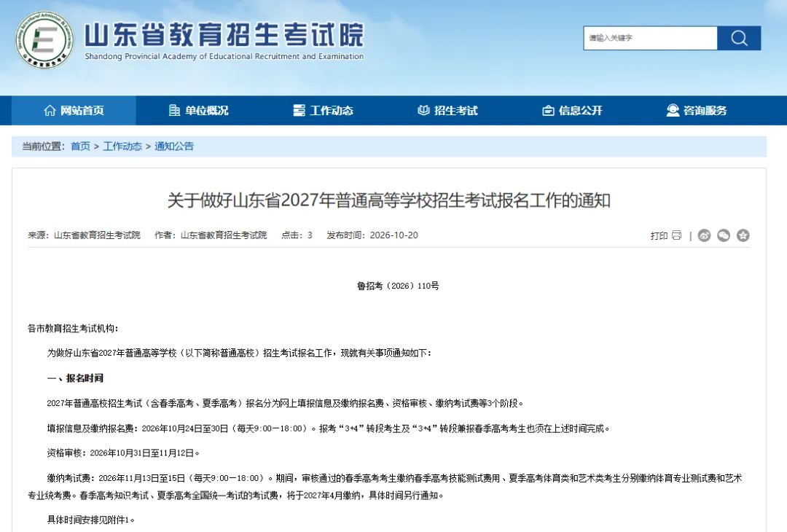This screenshot has width=787, height=532.
Task: Open 单位概况 navigation item
Action: tap(198, 111)
